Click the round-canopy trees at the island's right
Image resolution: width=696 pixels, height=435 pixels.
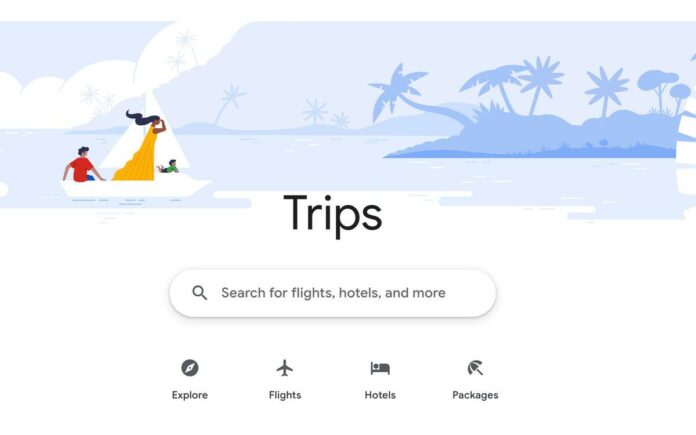click(664, 91)
